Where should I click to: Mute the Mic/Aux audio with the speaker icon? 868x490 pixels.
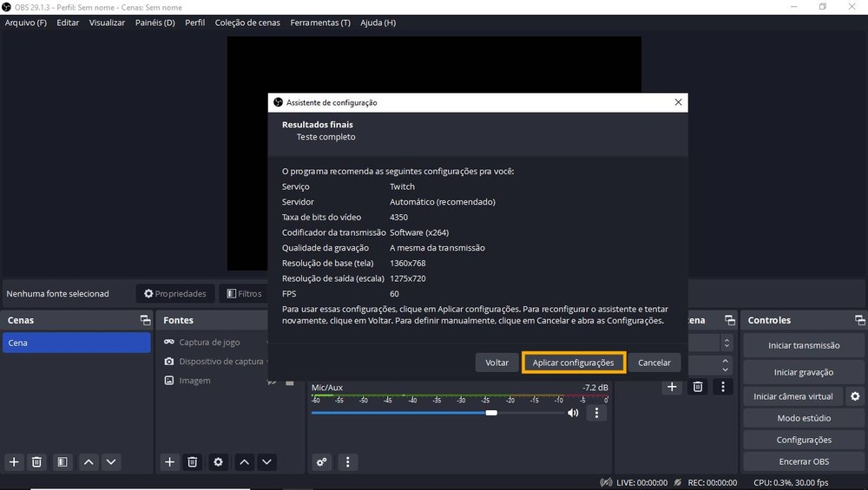point(573,413)
